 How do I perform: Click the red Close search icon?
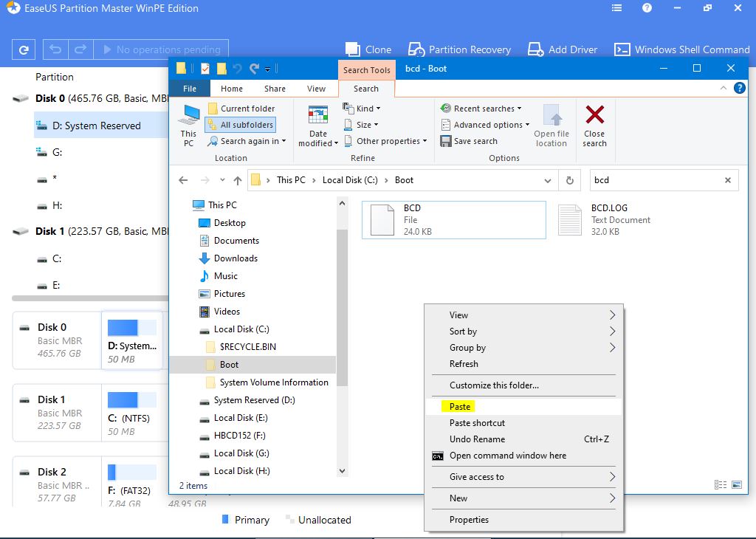pyautogui.click(x=594, y=115)
